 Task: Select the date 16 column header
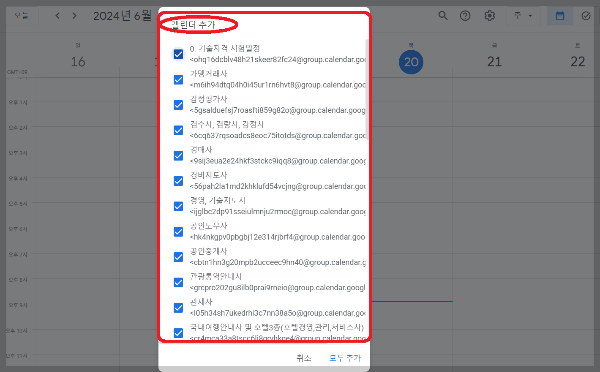coord(78,62)
